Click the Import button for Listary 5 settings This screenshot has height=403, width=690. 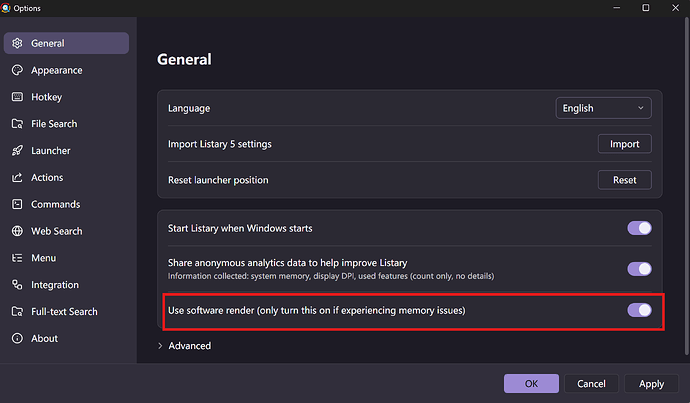pyautogui.click(x=624, y=144)
